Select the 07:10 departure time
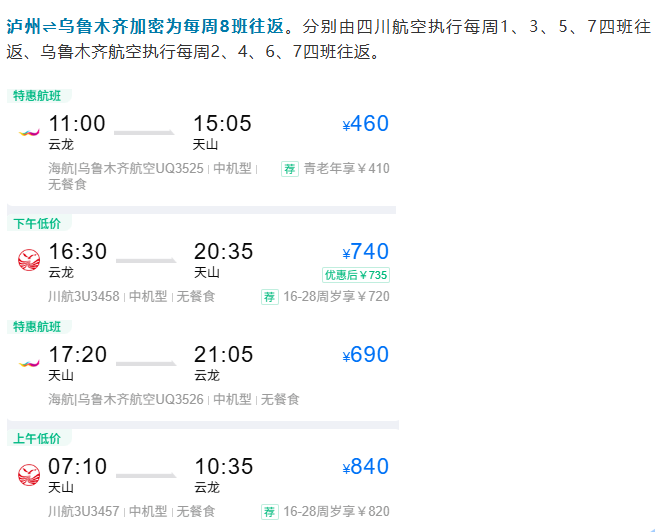 [77, 467]
